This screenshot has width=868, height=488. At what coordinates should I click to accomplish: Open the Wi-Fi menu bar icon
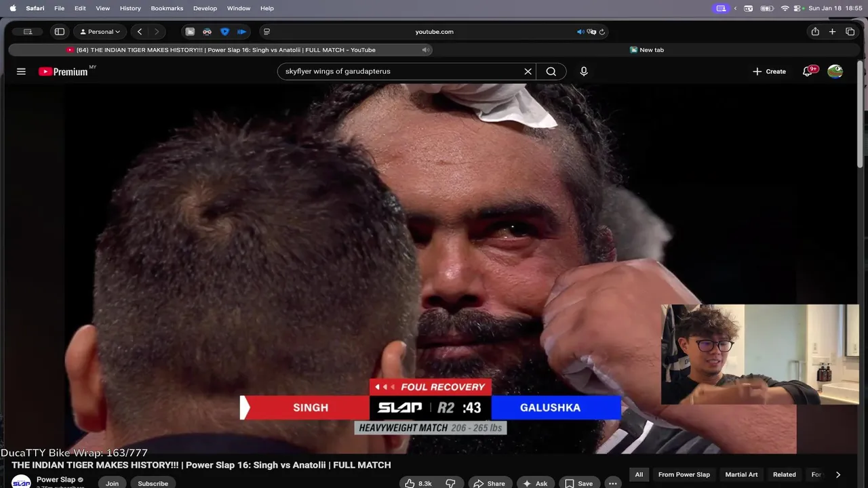pos(785,8)
